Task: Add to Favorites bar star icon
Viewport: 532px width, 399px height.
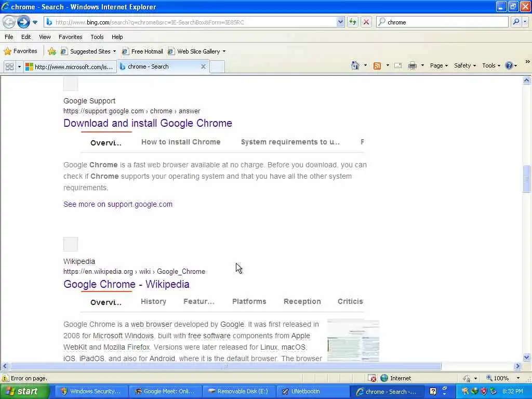Action: (x=52, y=51)
